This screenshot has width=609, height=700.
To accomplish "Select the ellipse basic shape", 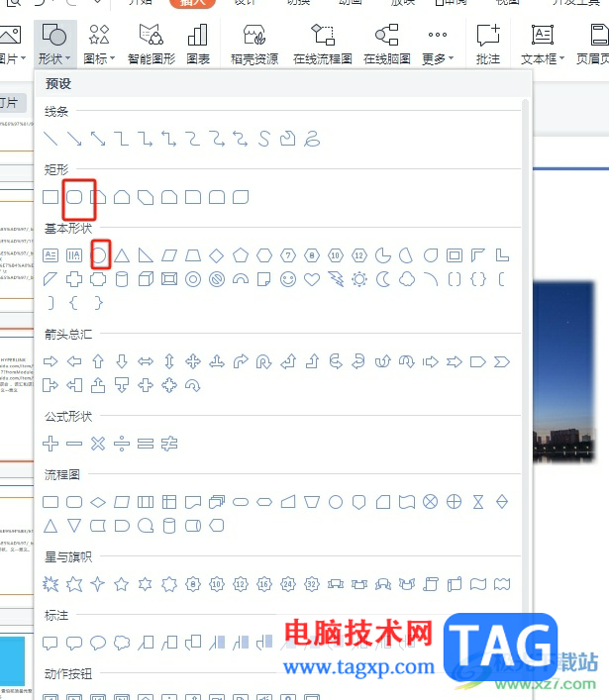I will tap(99, 255).
